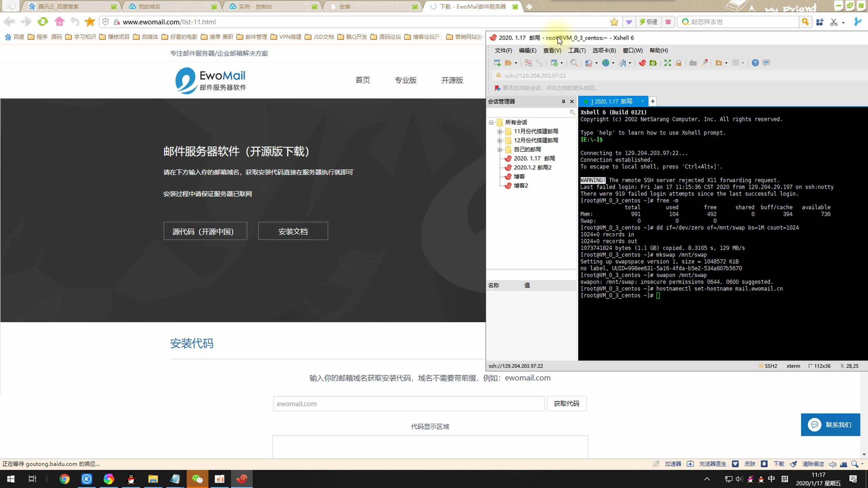This screenshot has height=488, width=868.
Task: Click the blue chat feedback icon in Xshell
Action: pos(766,63)
